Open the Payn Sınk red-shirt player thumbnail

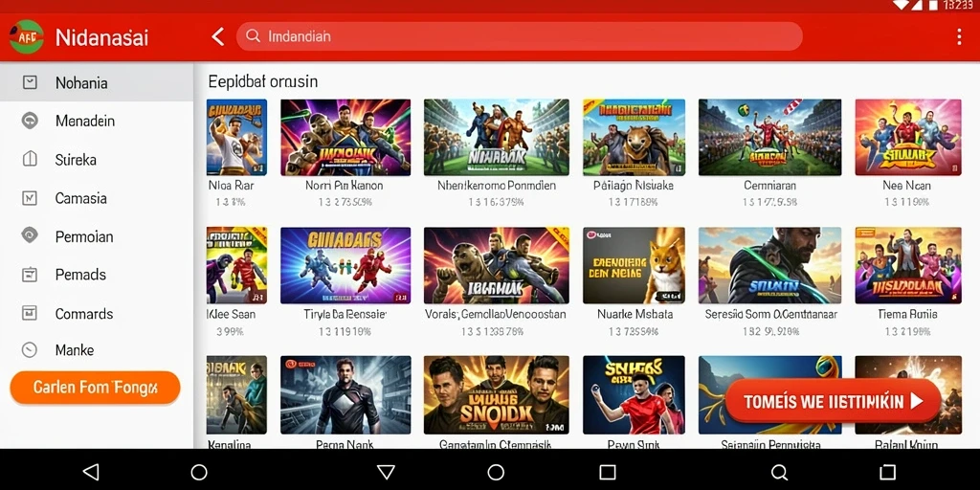634,395
